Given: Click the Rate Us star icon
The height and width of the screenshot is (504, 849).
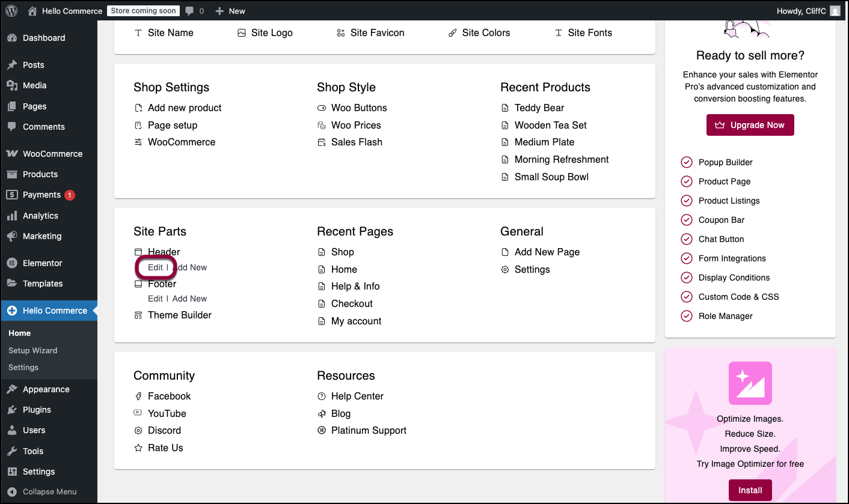Looking at the screenshot, I should pyautogui.click(x=138, y=448).
